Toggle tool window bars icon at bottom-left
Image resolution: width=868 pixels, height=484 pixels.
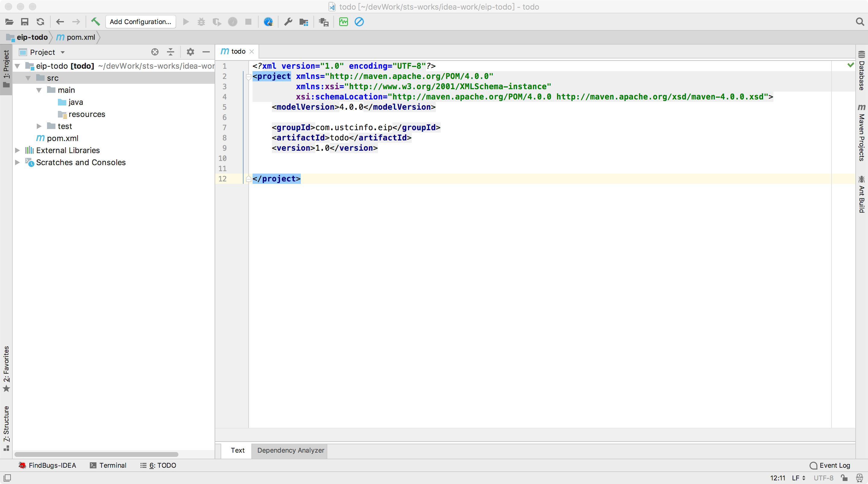pos(7,478)
